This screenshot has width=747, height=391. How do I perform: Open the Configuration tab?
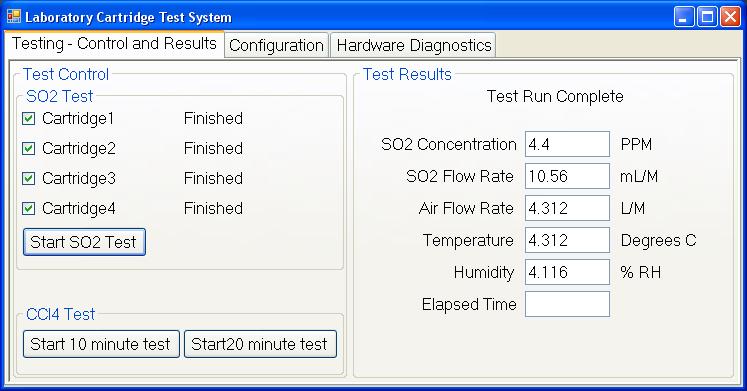[276, 45]
